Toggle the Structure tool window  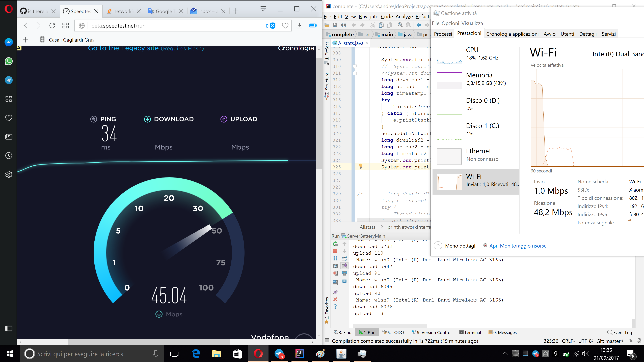point(327,86)
